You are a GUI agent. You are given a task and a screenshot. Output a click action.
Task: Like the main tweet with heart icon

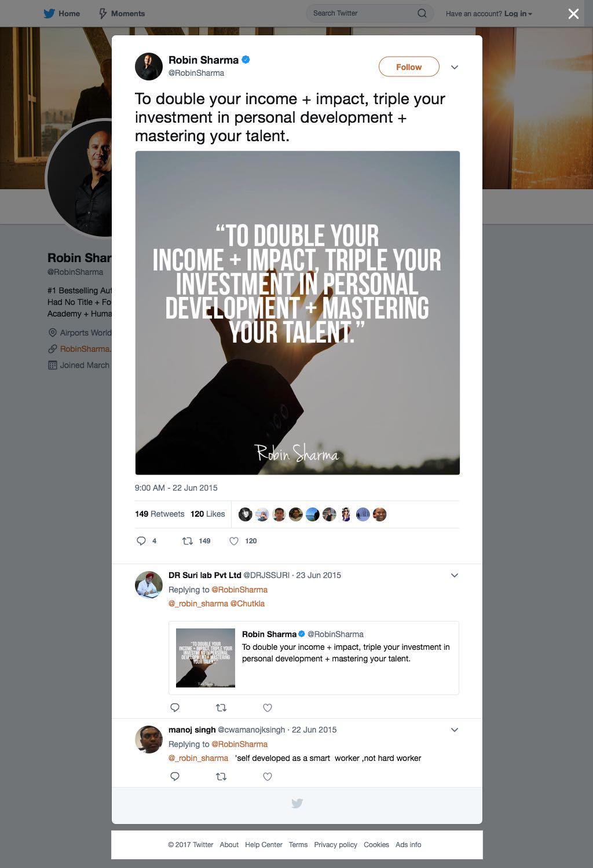click(234, 541)
